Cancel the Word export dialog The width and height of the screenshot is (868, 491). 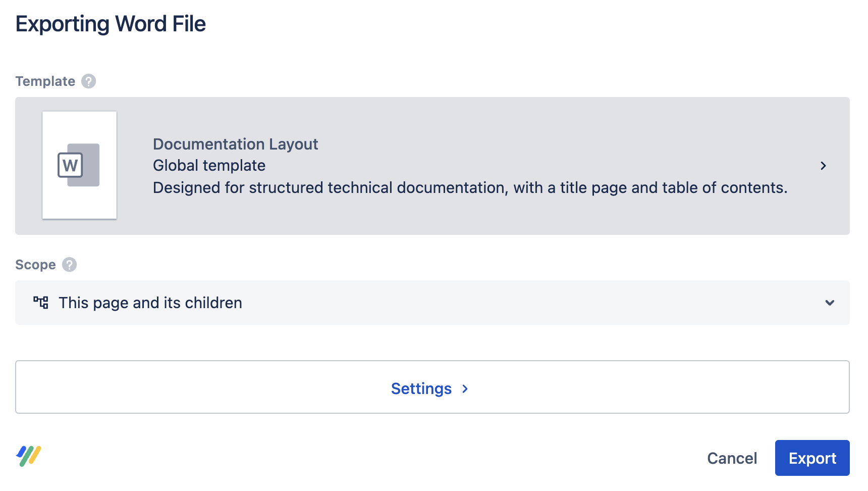[x=732, y=458]
